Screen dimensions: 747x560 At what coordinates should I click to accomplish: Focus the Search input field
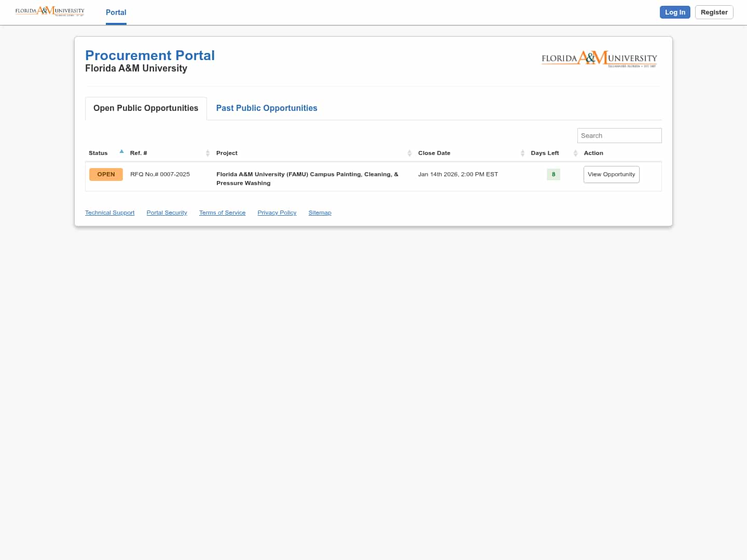coord(619,136)
